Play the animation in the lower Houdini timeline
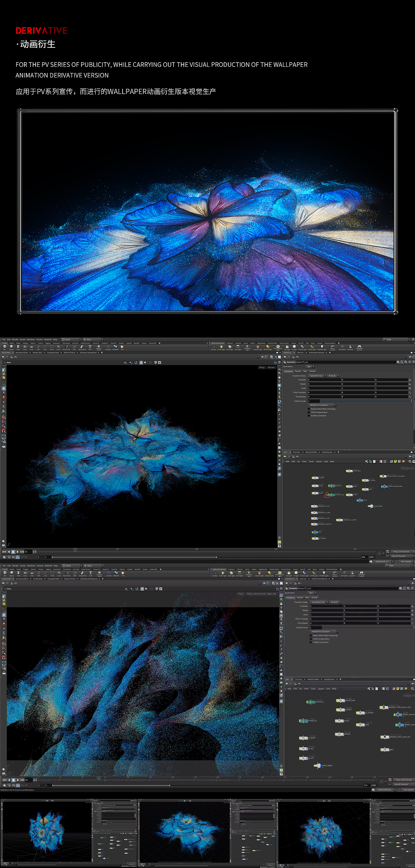The image size is (415, 868). coord(18,780)
